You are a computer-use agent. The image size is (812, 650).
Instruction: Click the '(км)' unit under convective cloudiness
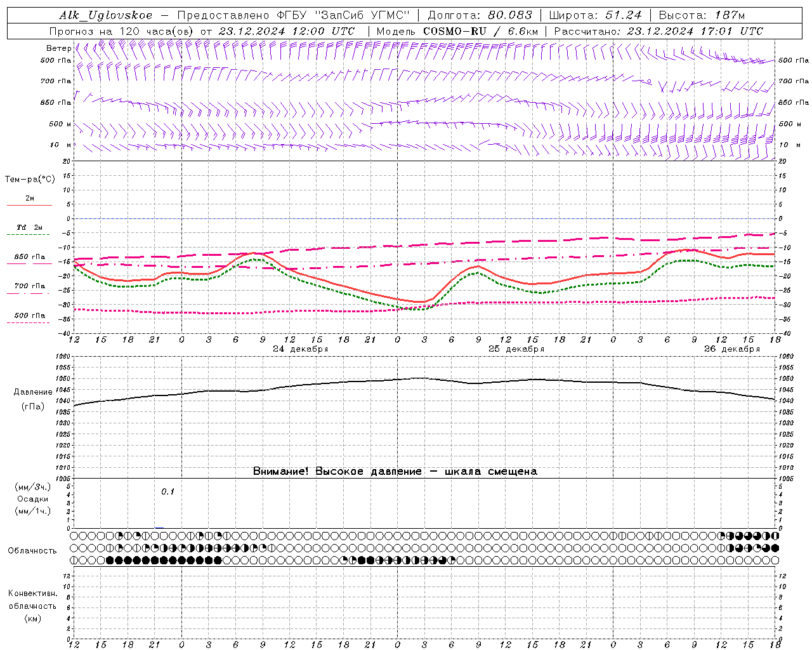coord(33,618)
